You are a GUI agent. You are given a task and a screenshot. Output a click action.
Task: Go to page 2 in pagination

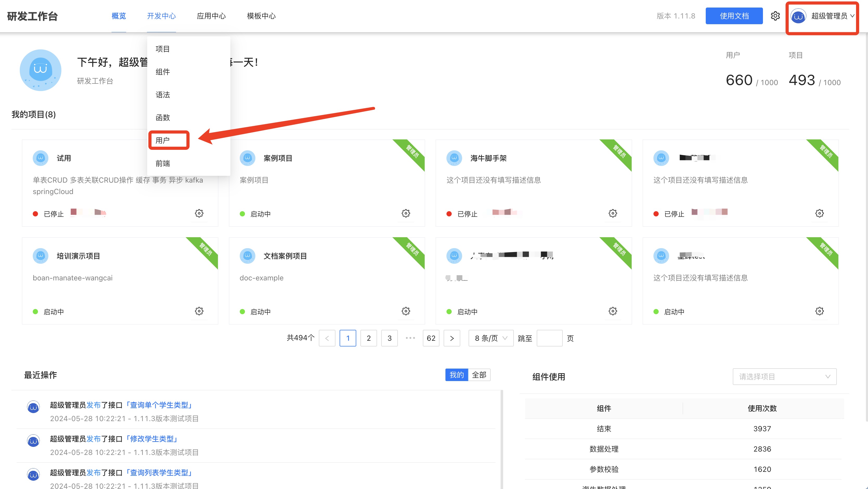point(369,338)
